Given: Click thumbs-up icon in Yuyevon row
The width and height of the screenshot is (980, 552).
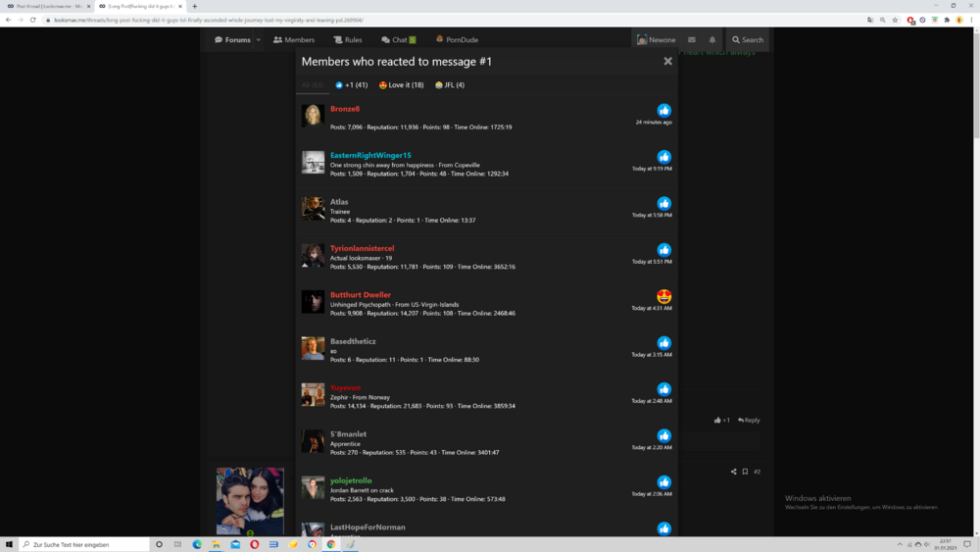Looking at the screenshot, I should point(663,389).
